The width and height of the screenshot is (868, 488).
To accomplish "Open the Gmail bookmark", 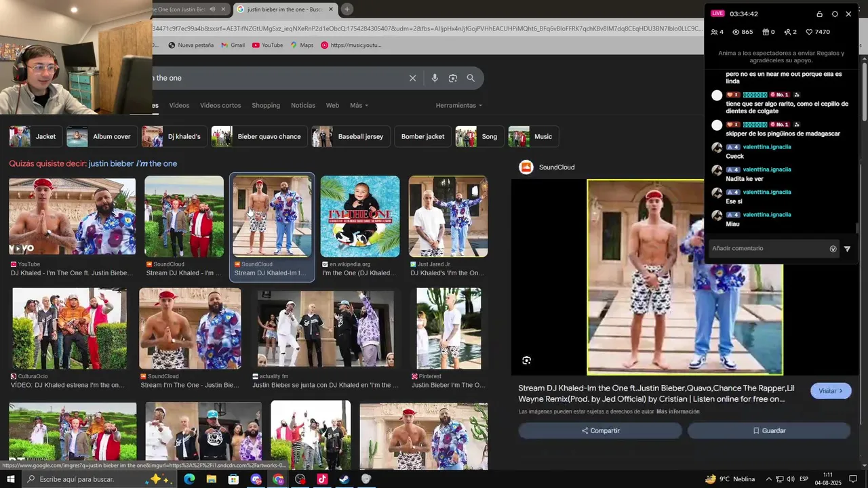I will 233,45.
